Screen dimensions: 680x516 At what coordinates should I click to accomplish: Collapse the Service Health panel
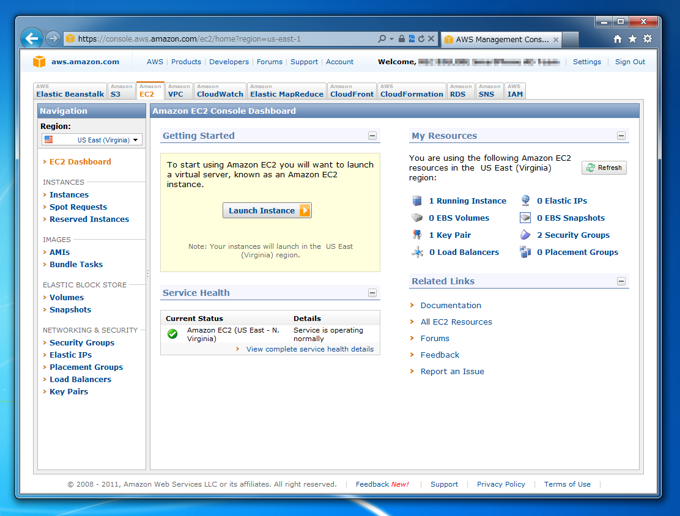[x=372, y=293]
